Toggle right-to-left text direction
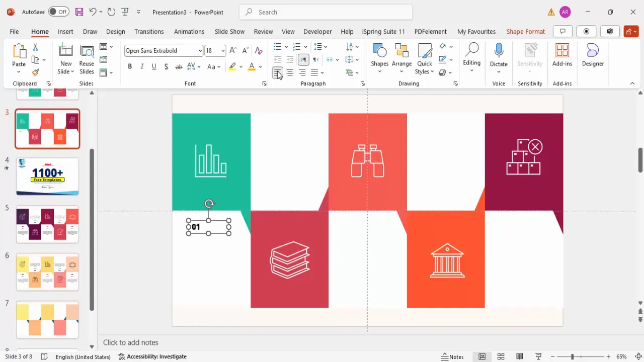This screenshot has width=644, height=362. (315, 60)
